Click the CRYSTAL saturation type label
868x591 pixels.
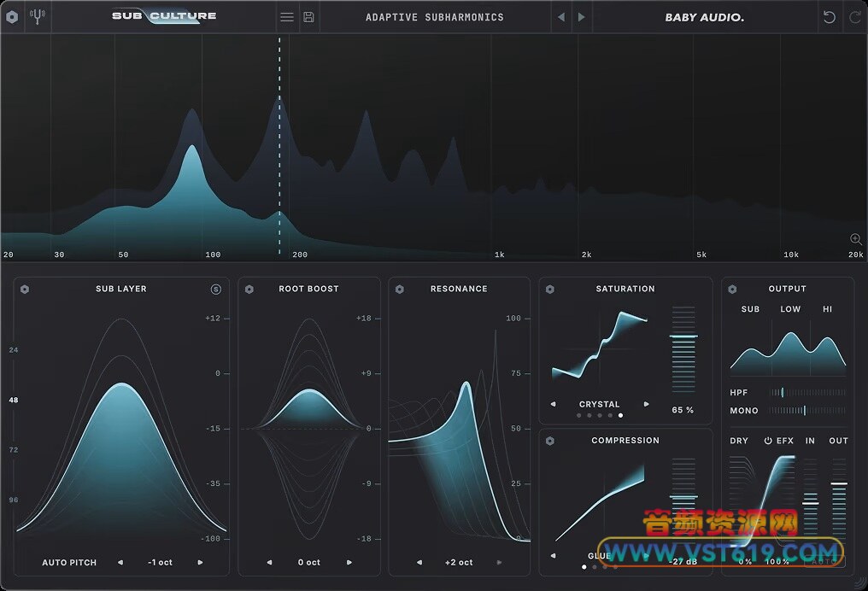click(599, 405)
